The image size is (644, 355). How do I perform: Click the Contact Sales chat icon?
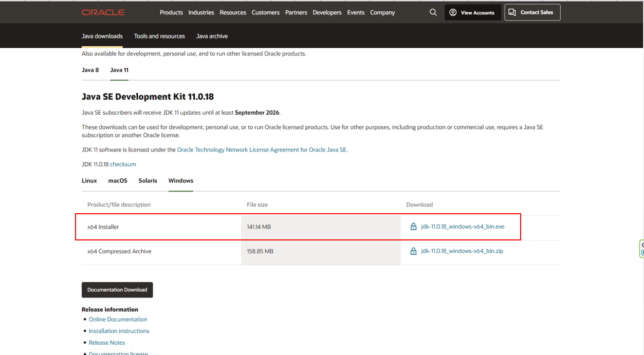(512, 12)
